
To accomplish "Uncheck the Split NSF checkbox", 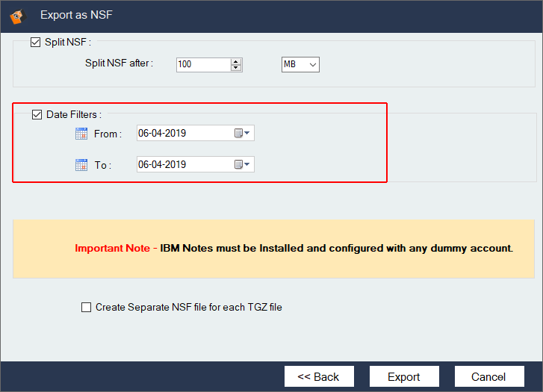I will pos(36,43).
